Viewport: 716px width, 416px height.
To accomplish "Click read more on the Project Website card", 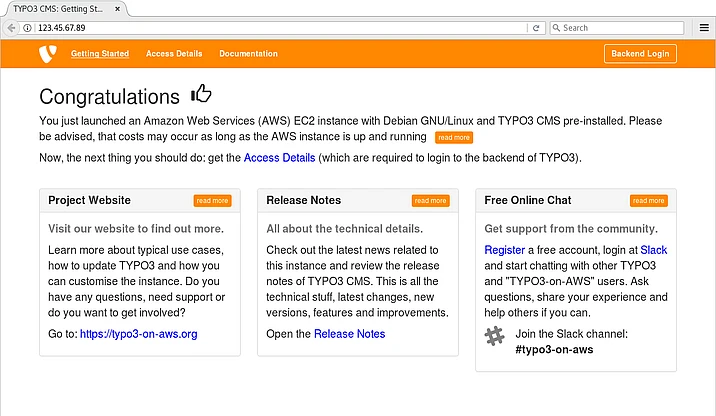I will [212, 201].
